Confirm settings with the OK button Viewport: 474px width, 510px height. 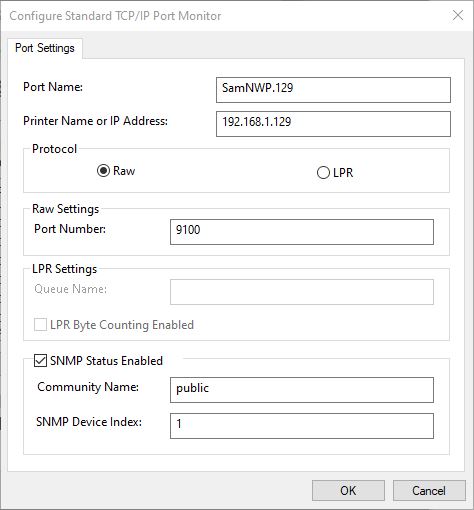348,491
